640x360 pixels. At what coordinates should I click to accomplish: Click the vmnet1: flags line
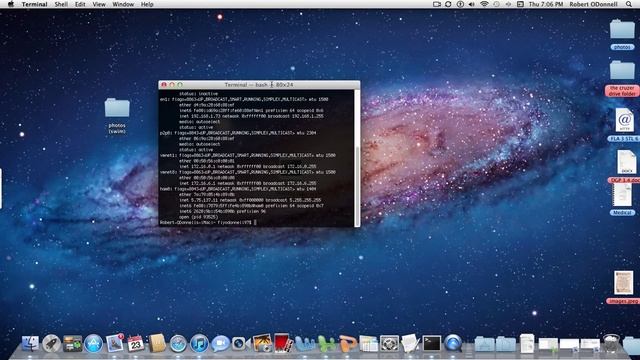tap(248, 155)
